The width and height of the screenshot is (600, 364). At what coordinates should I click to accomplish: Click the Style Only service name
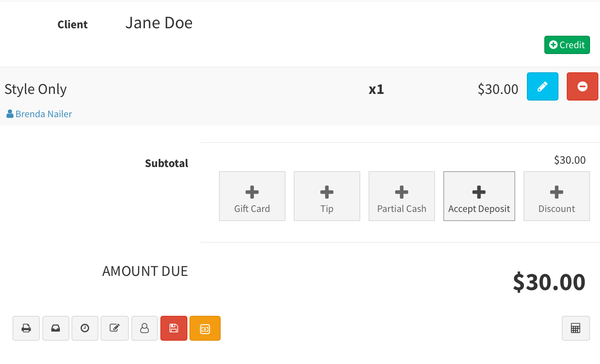click(x=36, y=89)
